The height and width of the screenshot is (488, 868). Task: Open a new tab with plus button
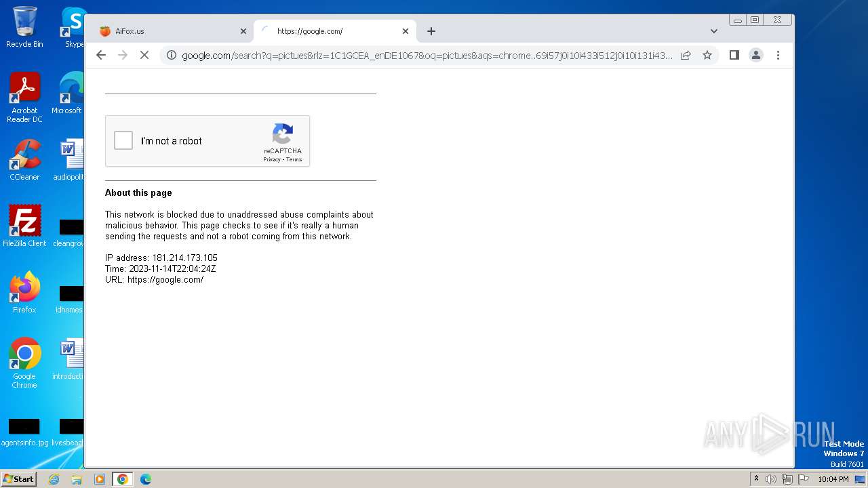pos(431,31)
